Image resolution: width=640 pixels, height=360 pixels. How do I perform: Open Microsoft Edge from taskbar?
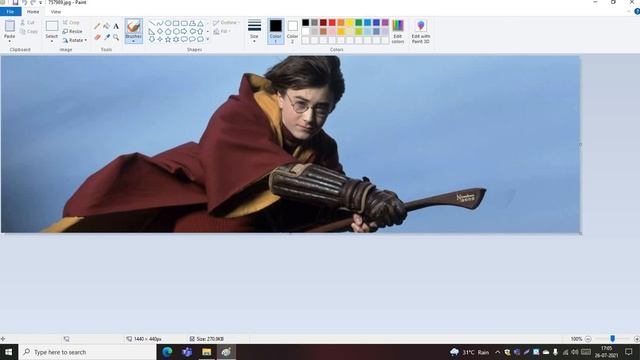(167, 352)
